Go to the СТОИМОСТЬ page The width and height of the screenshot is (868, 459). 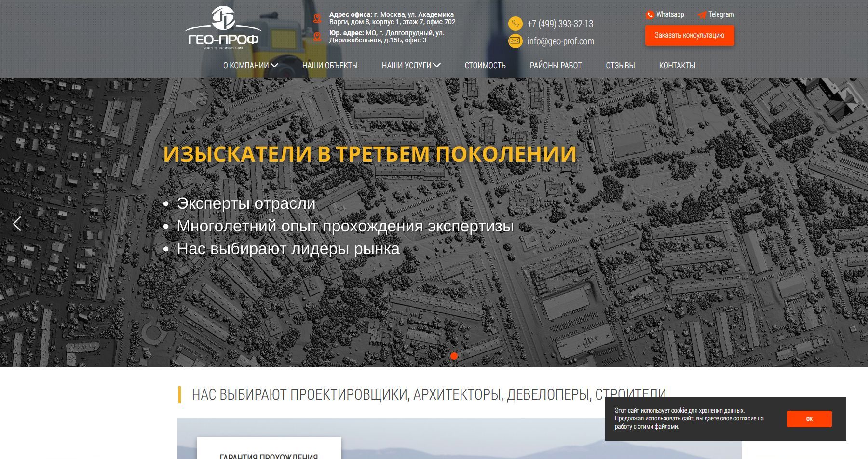pos(485,66)
